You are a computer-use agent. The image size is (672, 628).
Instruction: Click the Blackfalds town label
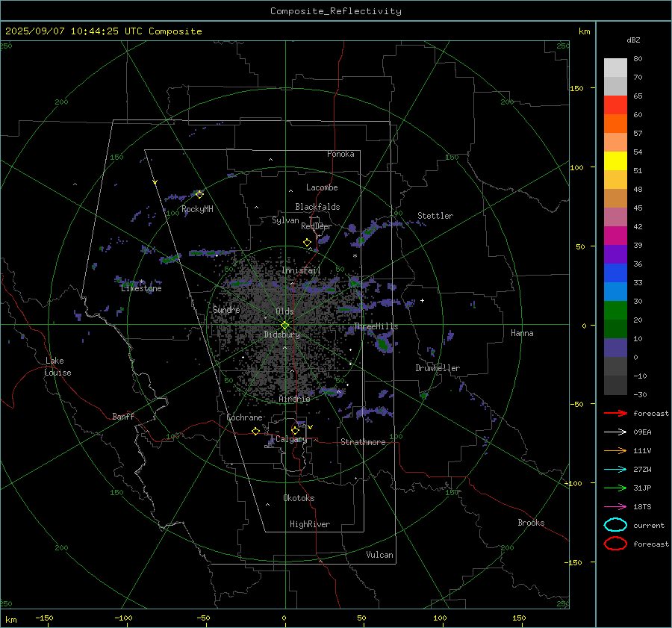(317, 207)
